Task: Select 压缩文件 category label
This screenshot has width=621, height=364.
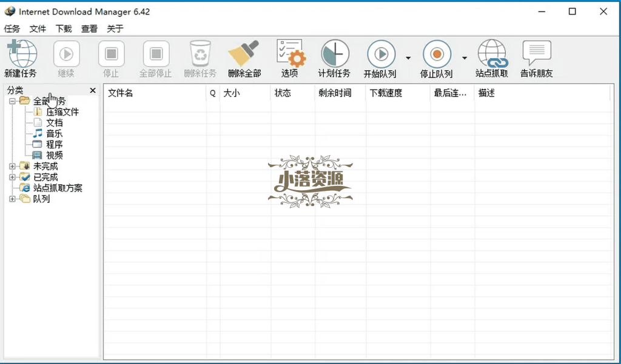Action: [62, 112]
